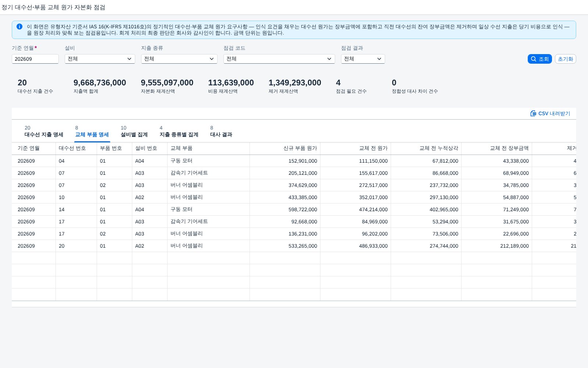Click the 설비 번호 column header
Image resolution: width=588 pixels, height=368 pixels.
point(150,148)
